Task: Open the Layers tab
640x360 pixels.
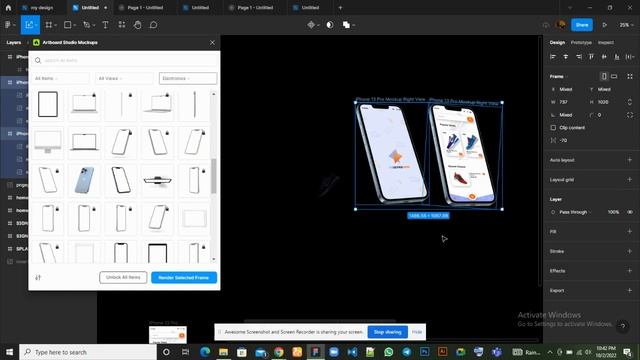Action: pos(13,42)
